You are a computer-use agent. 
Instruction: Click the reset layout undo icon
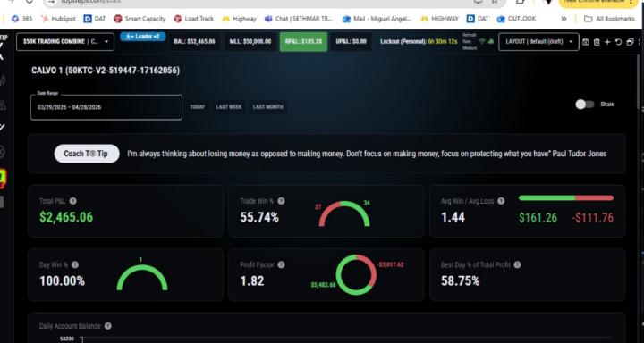[618, 42]
